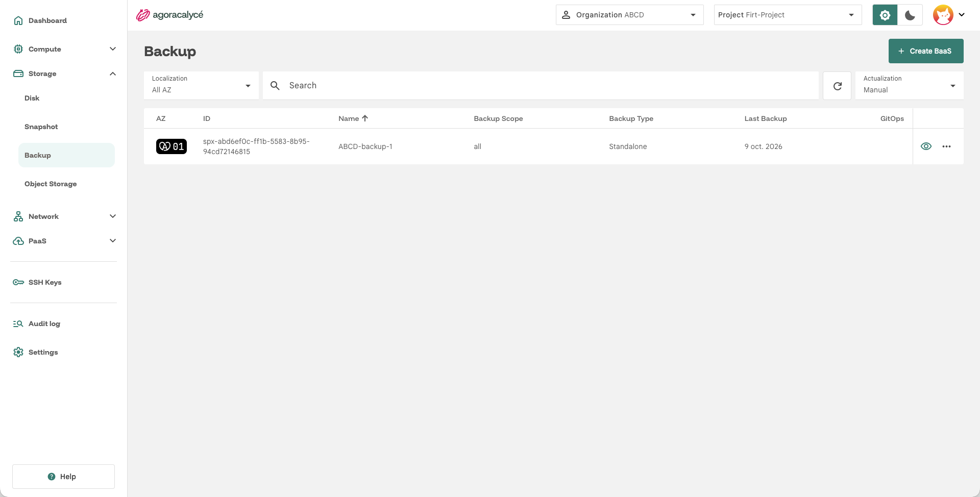Expand the Network menu chevron
This screenshot has height=497, width=980.
[113, 216]
